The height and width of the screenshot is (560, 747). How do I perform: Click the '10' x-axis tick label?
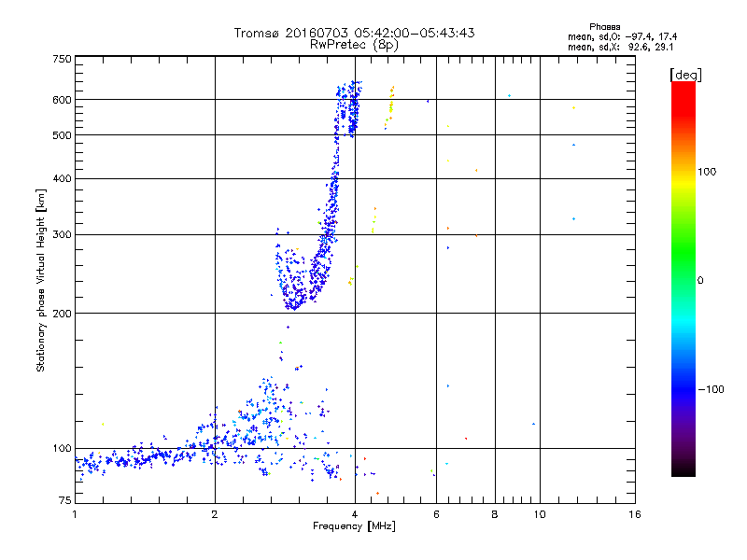[540, 514]
